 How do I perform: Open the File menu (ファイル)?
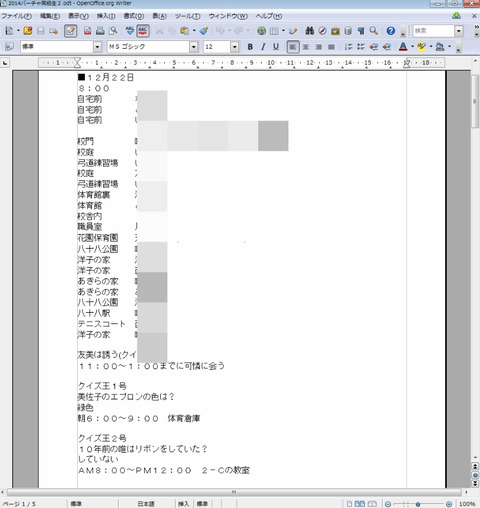pos(17,16)
